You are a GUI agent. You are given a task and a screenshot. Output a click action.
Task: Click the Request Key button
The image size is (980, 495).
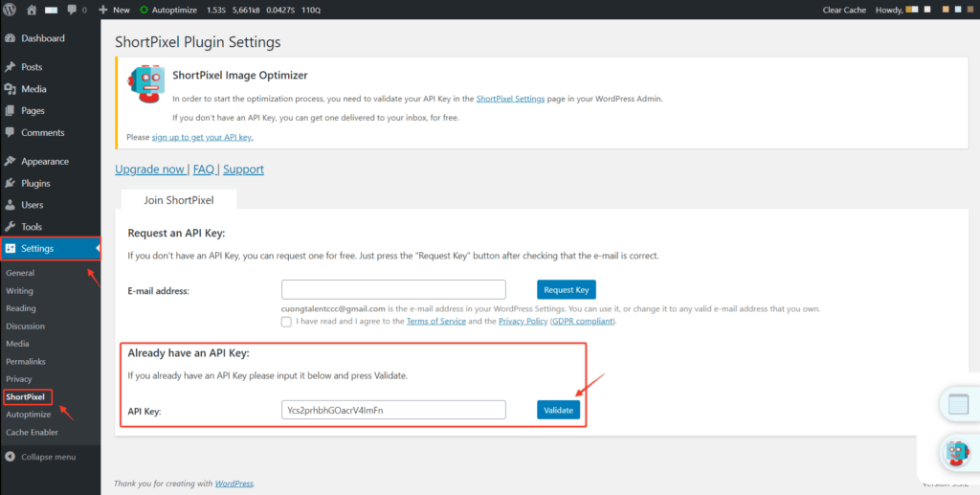click(x=566, y=290)
